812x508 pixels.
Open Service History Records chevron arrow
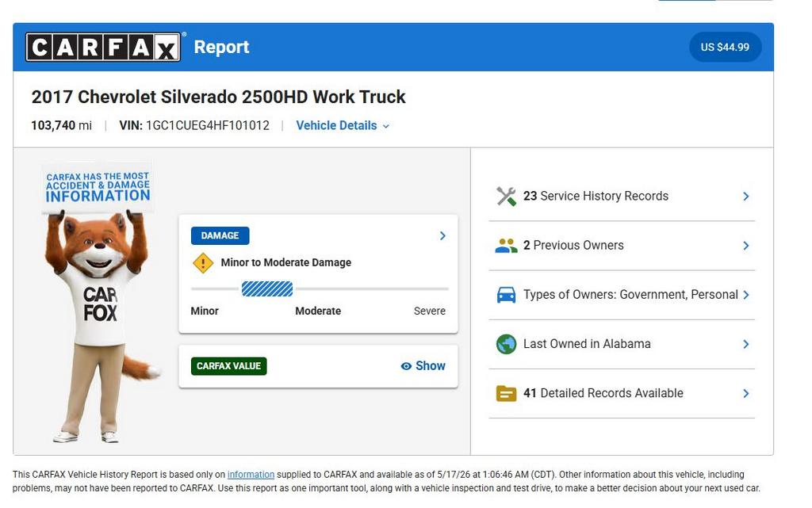(x=745, y=197)
